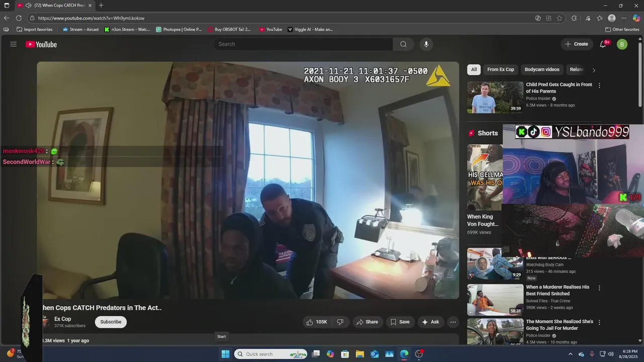Show hidden system tray icons
The width and height of the screenshot is (644, 362).
571,354
